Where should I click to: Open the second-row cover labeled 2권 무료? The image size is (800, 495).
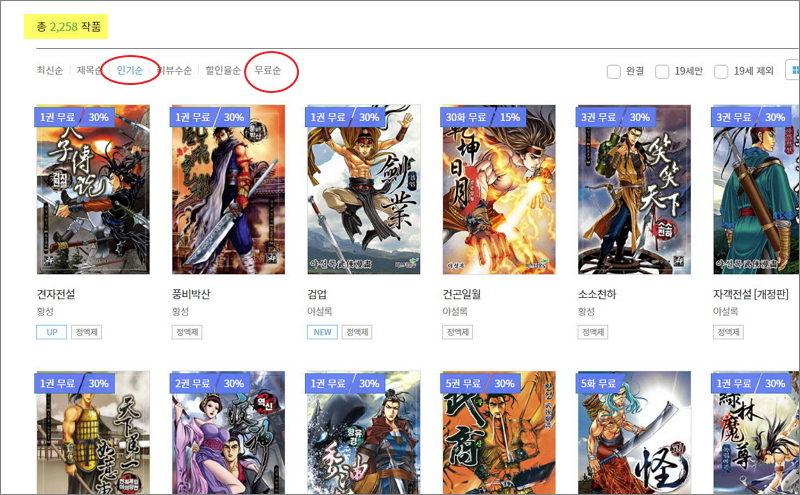[x=228, y=433]
